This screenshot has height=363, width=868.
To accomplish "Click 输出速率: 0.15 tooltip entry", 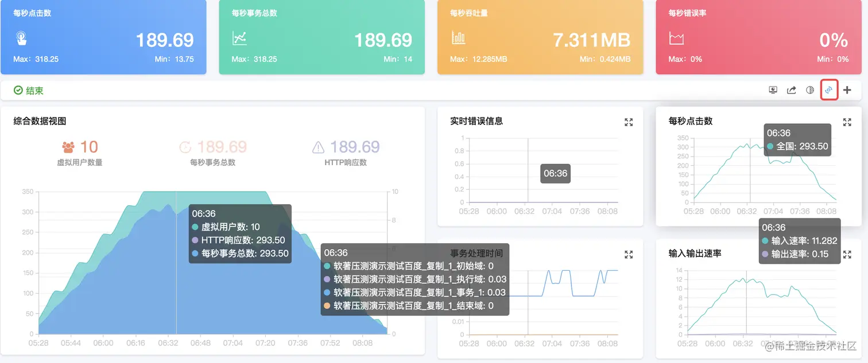I will (x=796, y=254).
